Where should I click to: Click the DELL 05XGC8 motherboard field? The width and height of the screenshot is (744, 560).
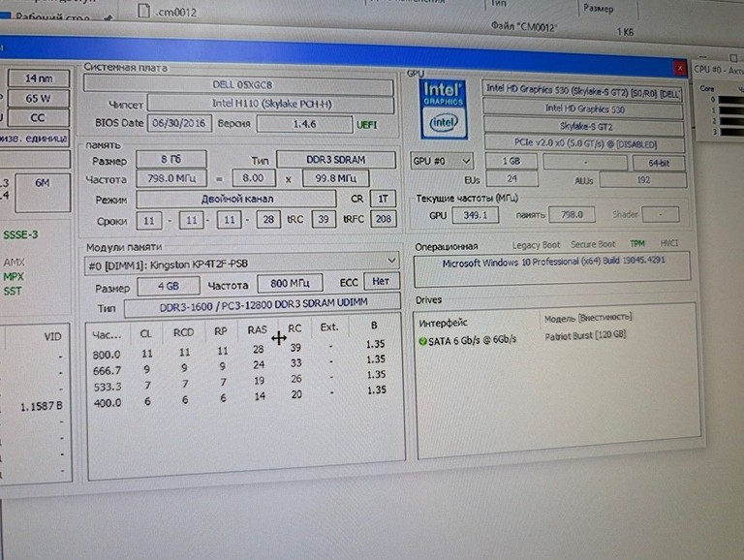tap(238, 85)
